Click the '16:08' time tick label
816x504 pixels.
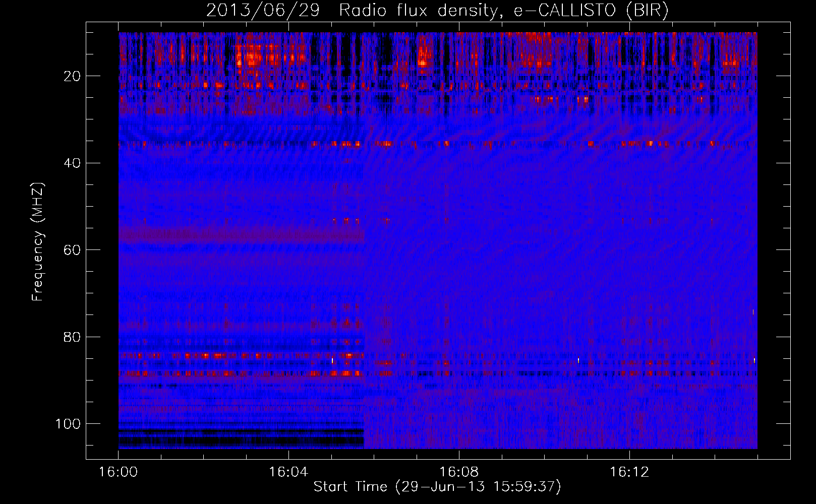459,472
